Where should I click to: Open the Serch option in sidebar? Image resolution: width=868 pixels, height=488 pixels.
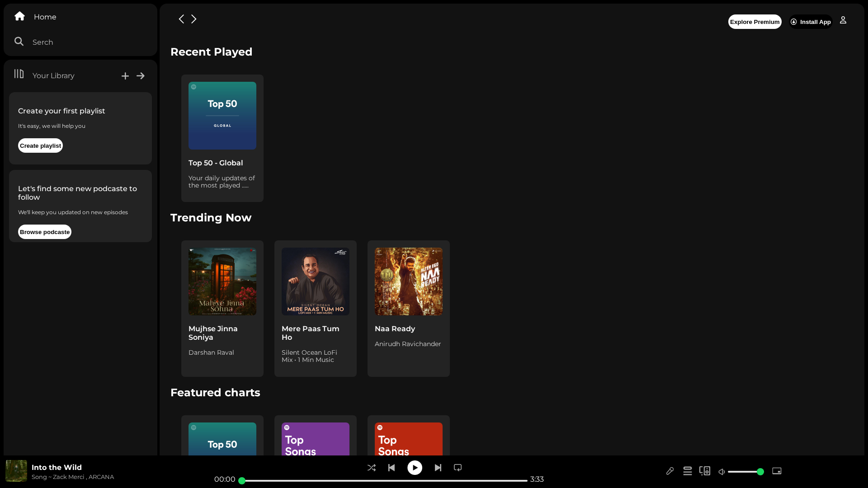[43, 42]
